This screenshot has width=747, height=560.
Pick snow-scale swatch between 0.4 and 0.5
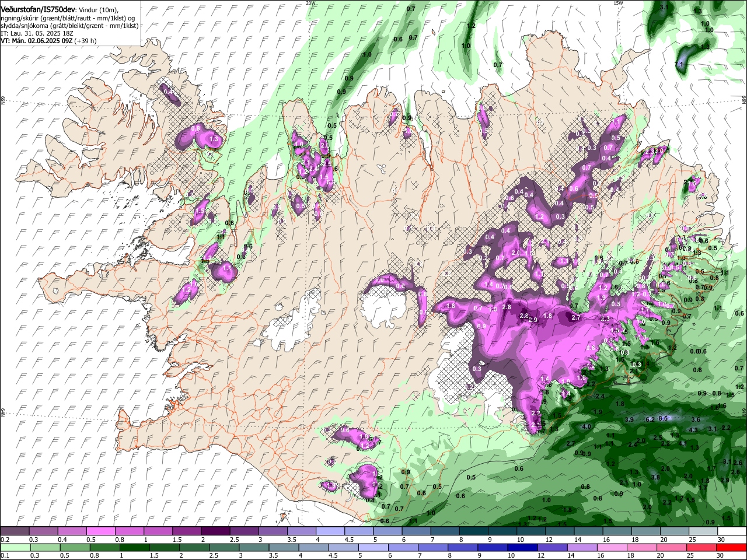coord(72,531)
